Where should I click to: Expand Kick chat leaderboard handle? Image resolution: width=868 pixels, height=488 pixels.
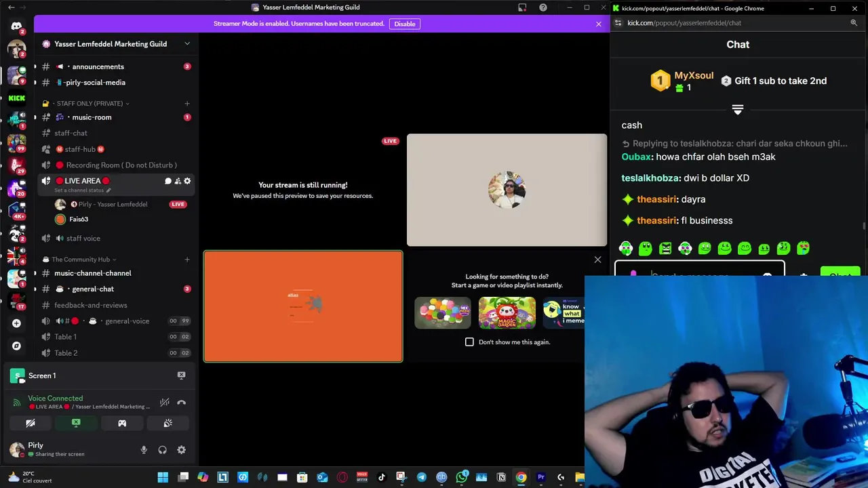coord(738,109)
